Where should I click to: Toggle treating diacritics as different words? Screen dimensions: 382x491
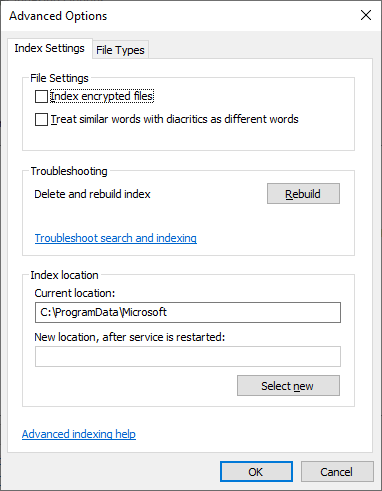tap(41, 119)
